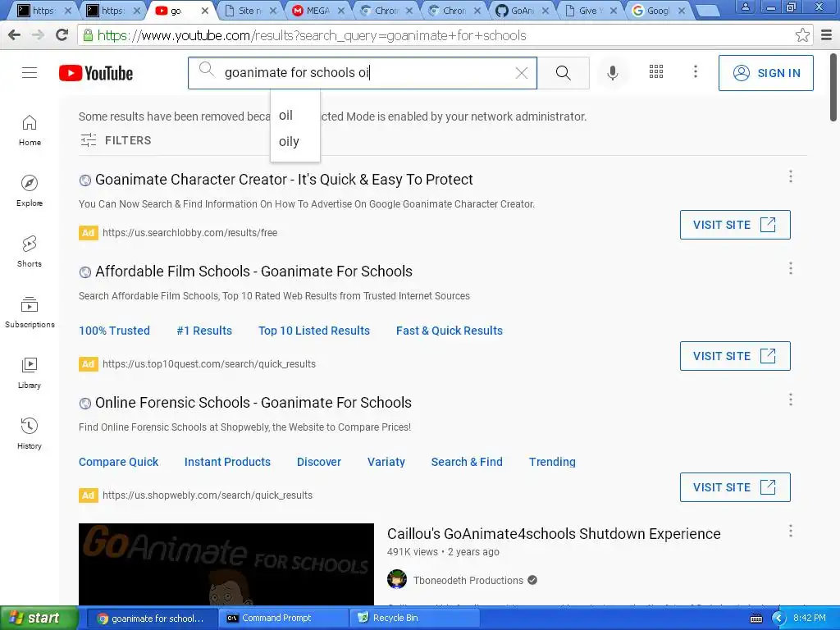This screenshot has width=840, height=630.
Task: Switch to Command Prompt in the taskbar
Action: tap(283, 619)
